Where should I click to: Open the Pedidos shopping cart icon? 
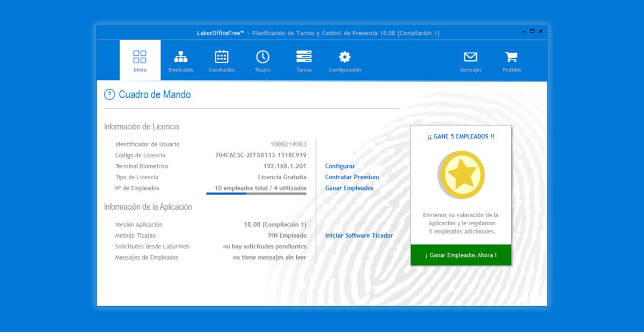click(x=511, y=57)
